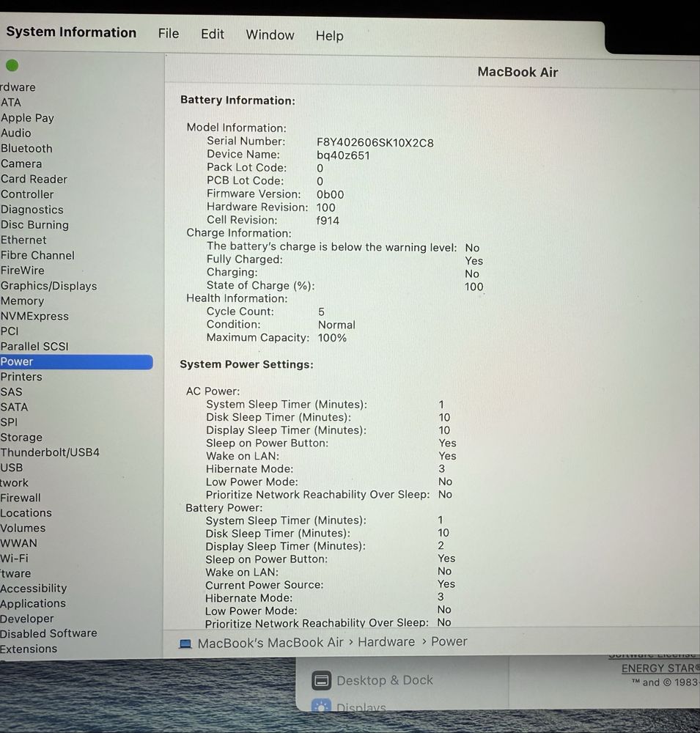The image size is (700, 733).
Task: Click the Battery Information heading
Action: [237, 100]
